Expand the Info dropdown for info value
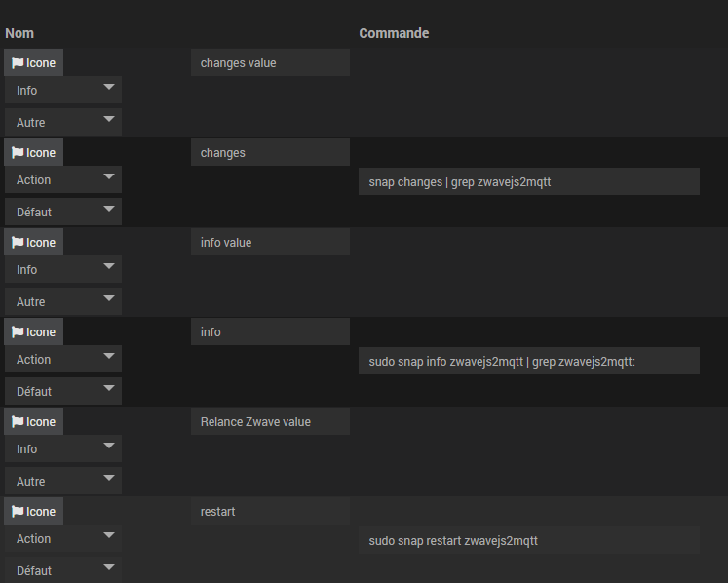728x583 pixels. coord(63,269)
